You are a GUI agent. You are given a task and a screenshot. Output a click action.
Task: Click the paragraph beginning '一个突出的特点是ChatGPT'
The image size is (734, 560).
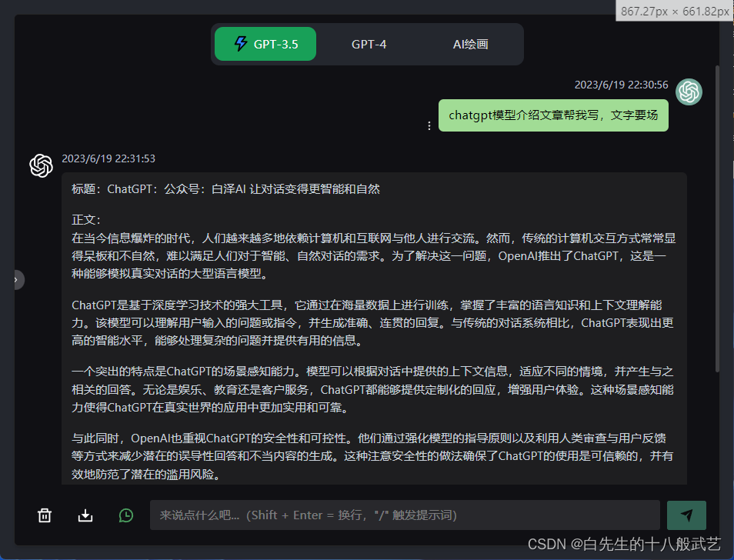coord(372,389)
